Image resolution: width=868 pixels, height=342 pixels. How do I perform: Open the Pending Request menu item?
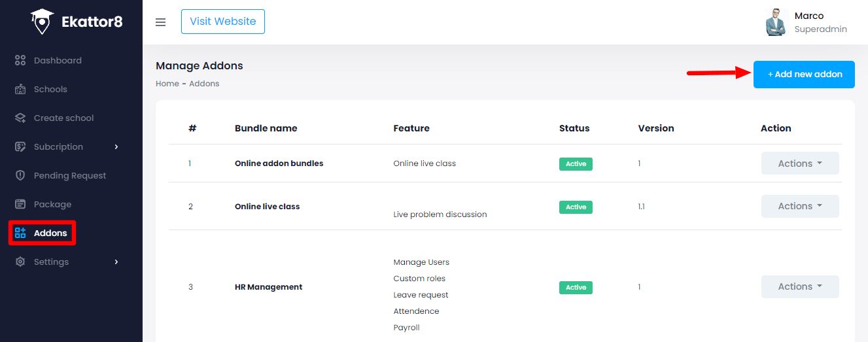click(x=69, y=175)
